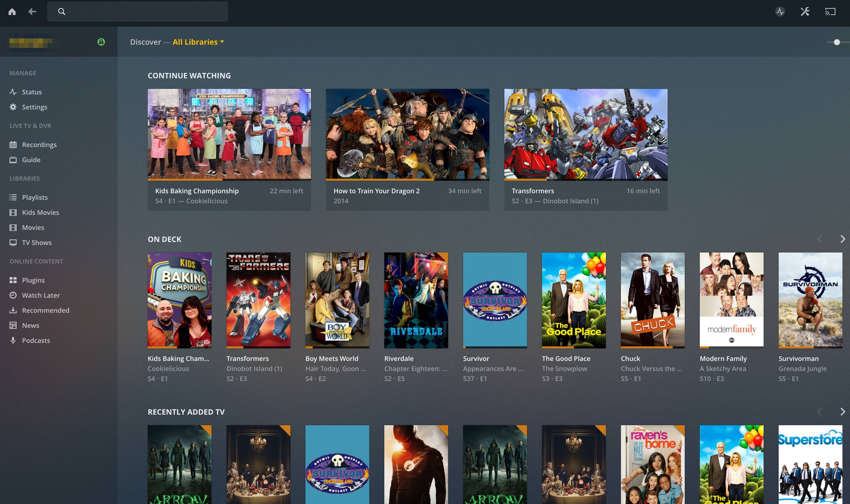Viewport: 850px width, 504px height.
Task: Open the Recordings calendar item
Action: (x=39, y=145)
